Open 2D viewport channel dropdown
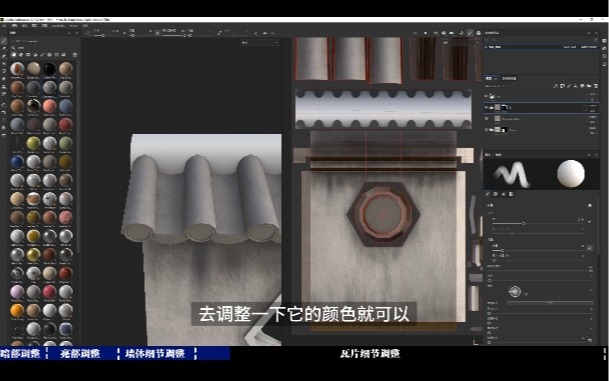The image size is (609, 381). pos(461,42)
